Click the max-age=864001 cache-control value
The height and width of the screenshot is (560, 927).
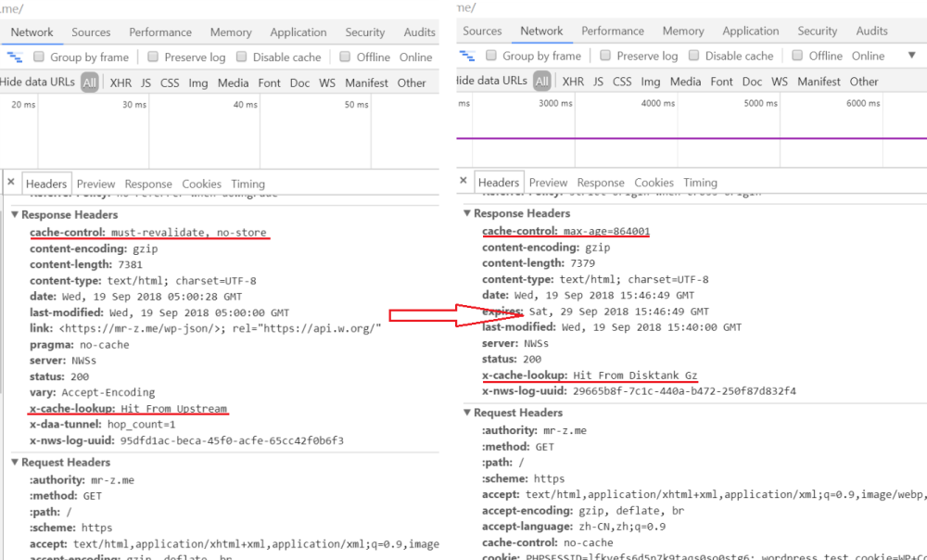[x=606, y=231]
